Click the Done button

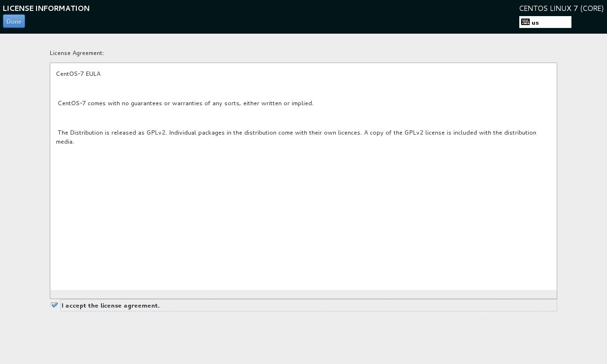tap(14, 21)
